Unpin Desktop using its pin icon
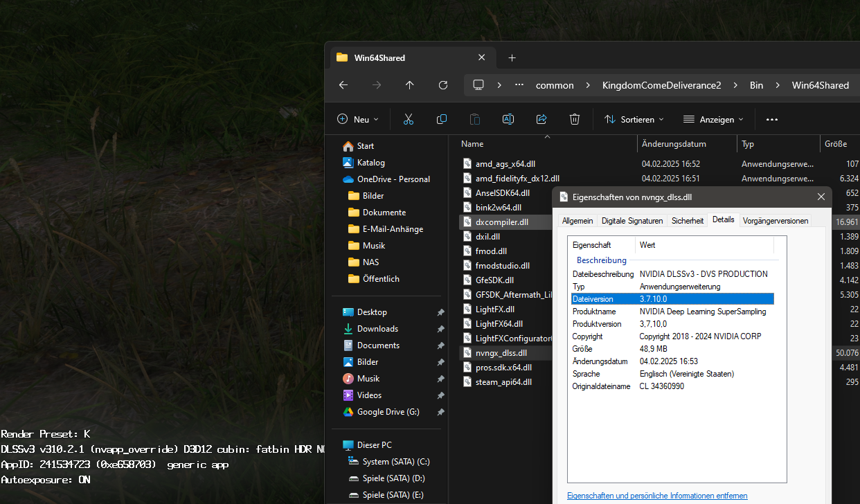860x504 pixels. 440,312
